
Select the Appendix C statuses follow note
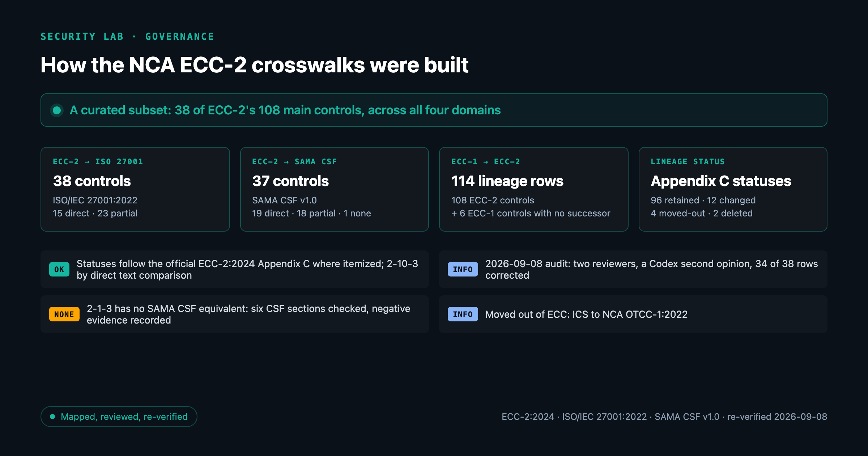(x=235, y=269)
